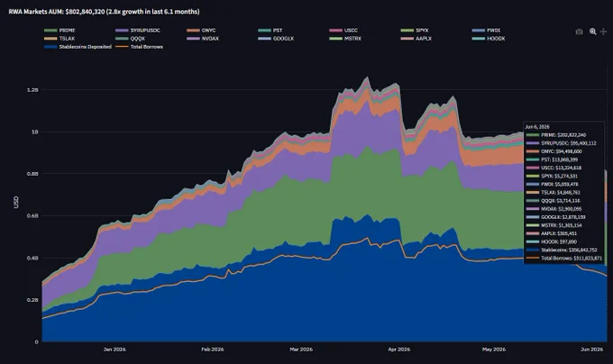This screenshot has width=613, height=364.
Task: Click the GOOGLX value row in tooltip
Action: point(556,217)
